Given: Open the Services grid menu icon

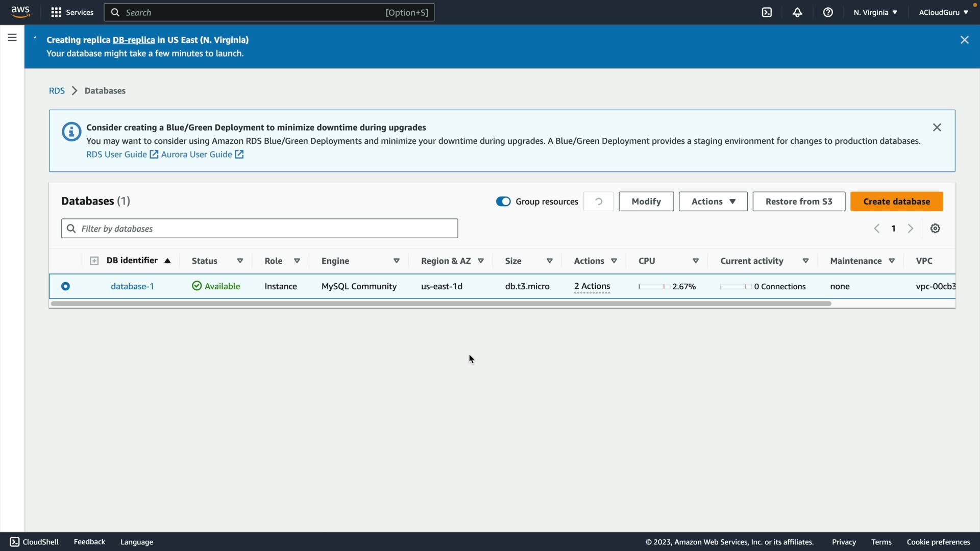Looking at the screenshot, I should 56,12.
